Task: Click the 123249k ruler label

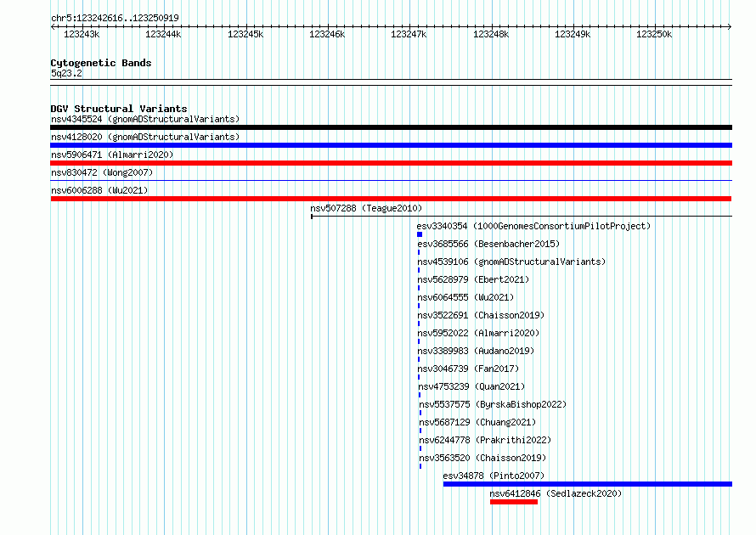Action: 573,34
